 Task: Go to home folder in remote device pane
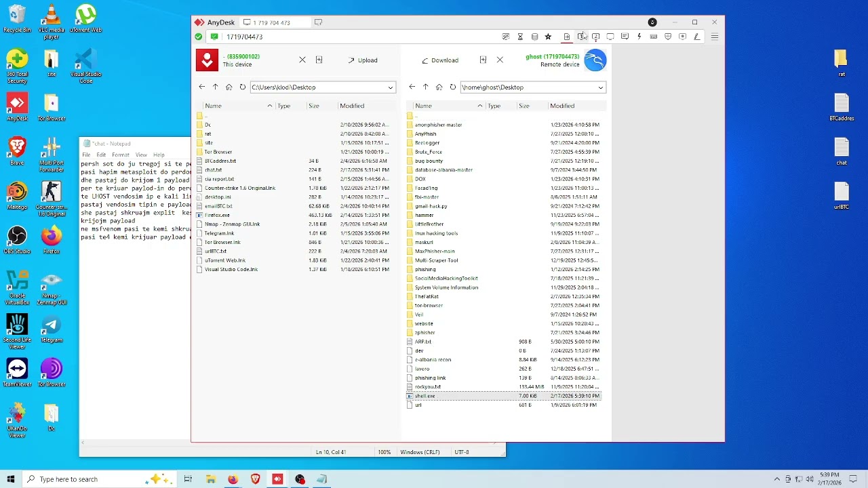[439, 87]
